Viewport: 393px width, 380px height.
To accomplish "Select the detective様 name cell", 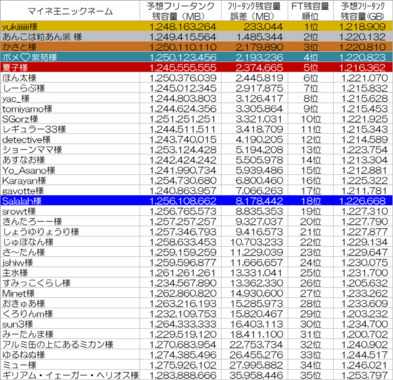I will click(70, 139).
